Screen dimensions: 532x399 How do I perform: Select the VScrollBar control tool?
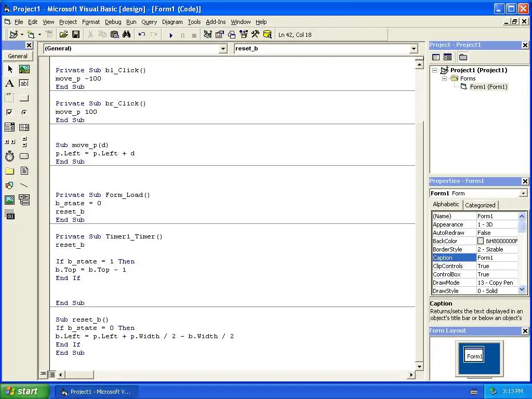24,141
